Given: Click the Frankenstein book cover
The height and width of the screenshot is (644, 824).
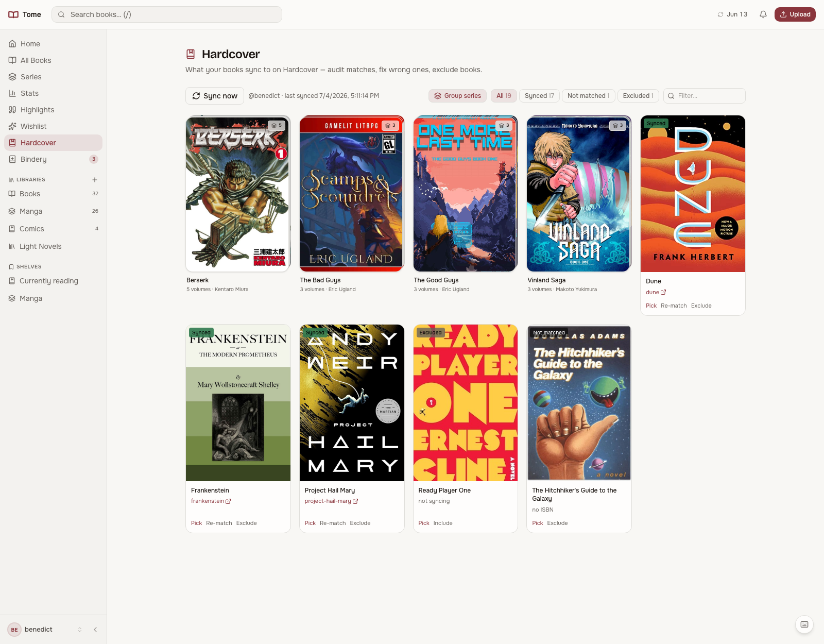Looking at the screenshot, I should pyautogui.click(x=238, y=403).
